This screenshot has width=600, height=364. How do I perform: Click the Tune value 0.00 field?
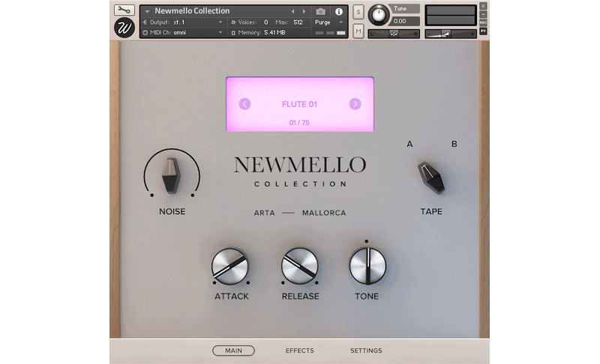pos(405,22)
